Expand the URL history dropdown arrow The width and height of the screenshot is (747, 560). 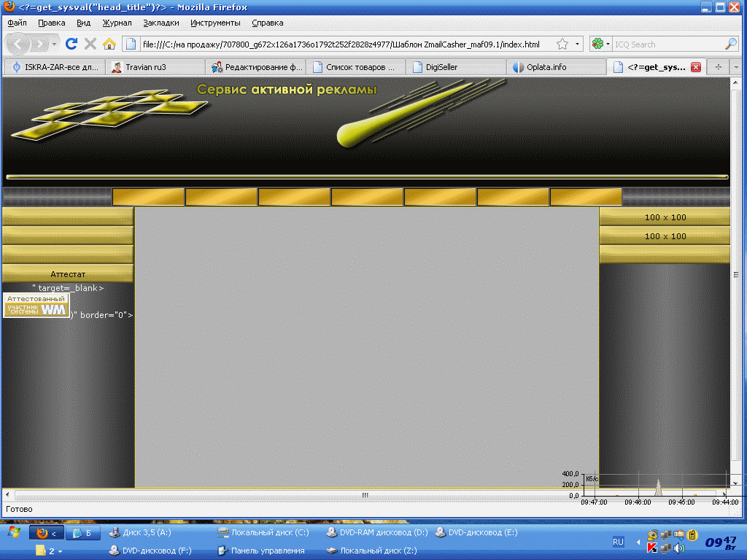coord(577,44)
